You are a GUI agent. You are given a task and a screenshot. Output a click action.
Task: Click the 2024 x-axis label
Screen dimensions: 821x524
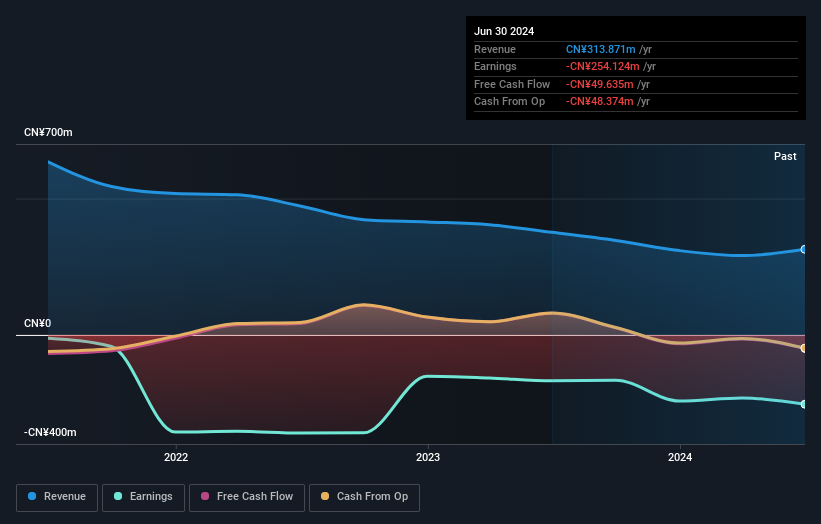[680, 458]
